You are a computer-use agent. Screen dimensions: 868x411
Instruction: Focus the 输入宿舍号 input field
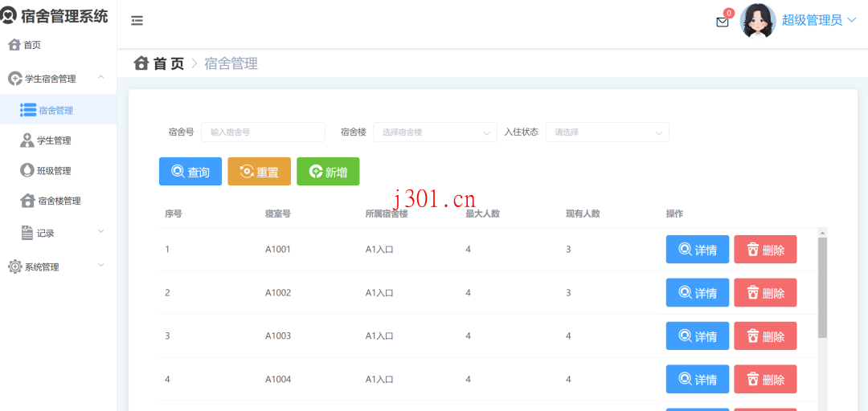(x=263, y=132)
